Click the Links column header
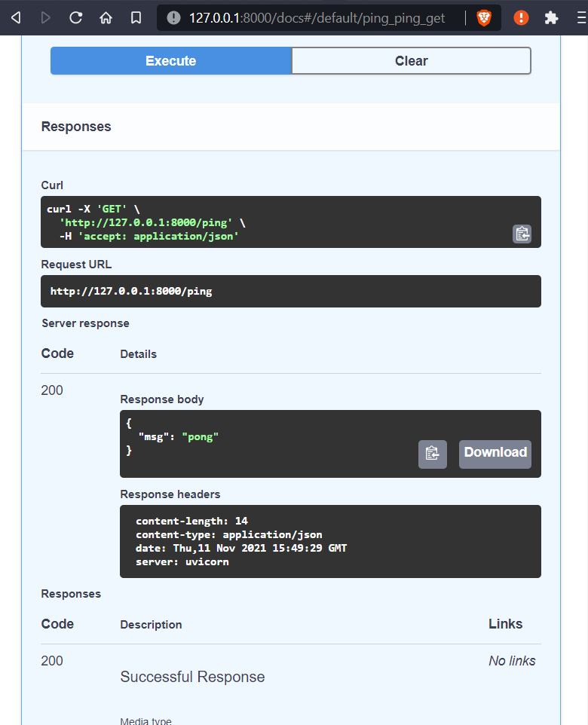Viewport: 588px width, 725px height. click(x=506, y=624)
